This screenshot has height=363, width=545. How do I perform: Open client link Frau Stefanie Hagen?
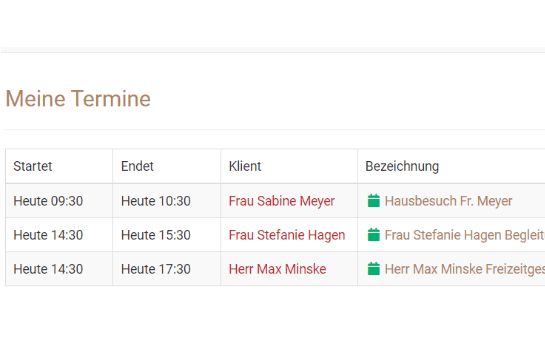click(287, 235)
